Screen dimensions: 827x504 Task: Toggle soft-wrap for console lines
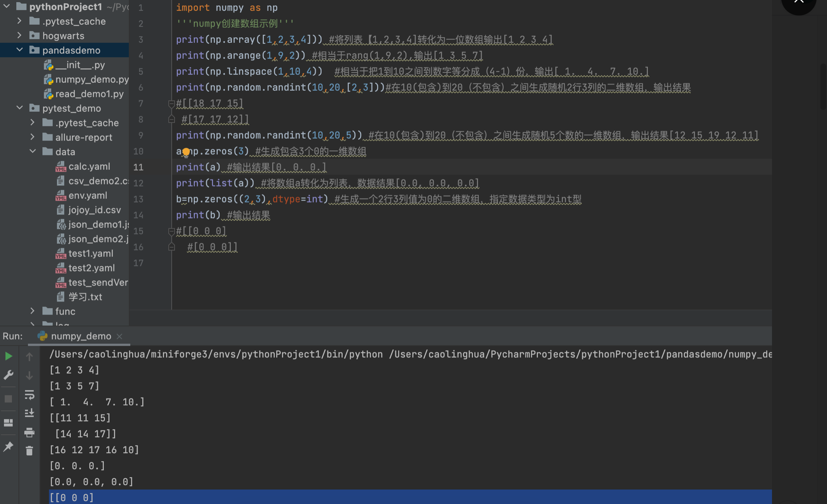(x=30, y=395)
